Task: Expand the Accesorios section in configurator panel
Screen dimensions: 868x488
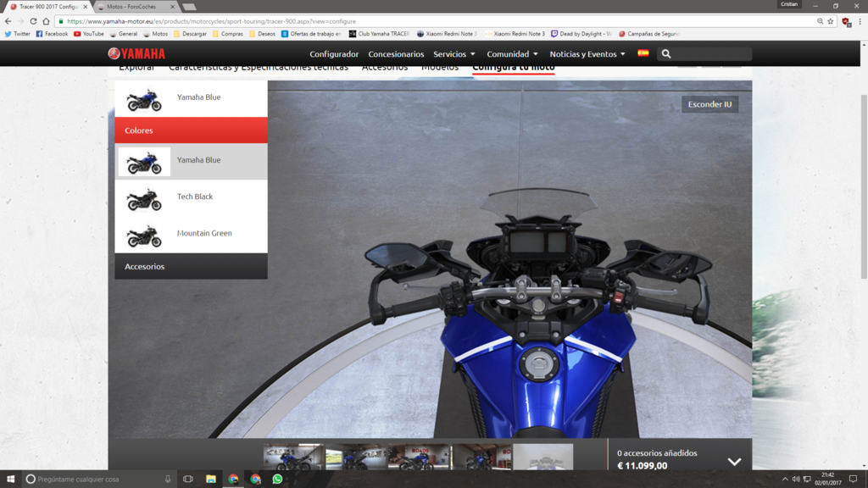Action: [x=191, y=266]
